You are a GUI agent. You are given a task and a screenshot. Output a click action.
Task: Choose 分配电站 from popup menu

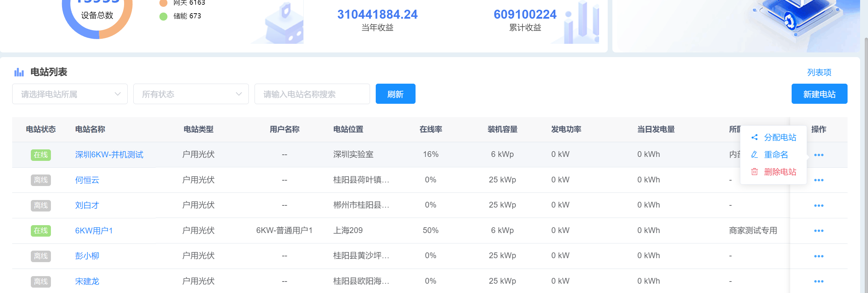[x=774, y=137]
